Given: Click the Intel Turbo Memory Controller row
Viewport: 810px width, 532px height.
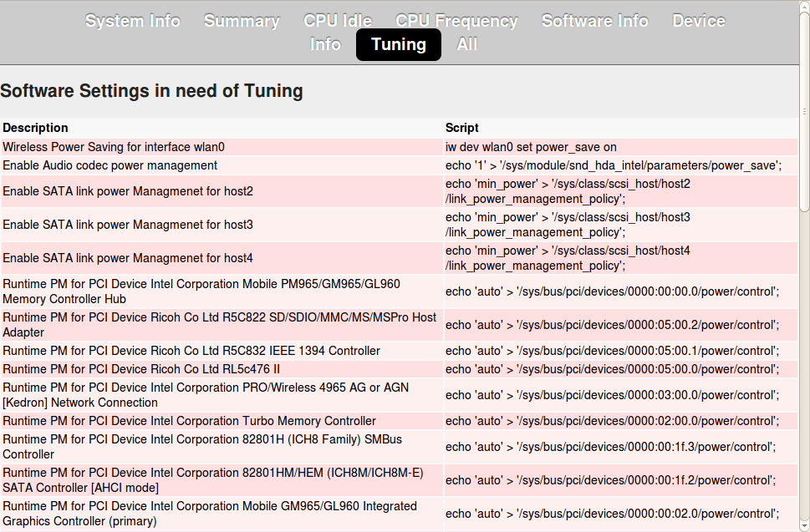Looking at the screenshot, I should coord(189,421).
